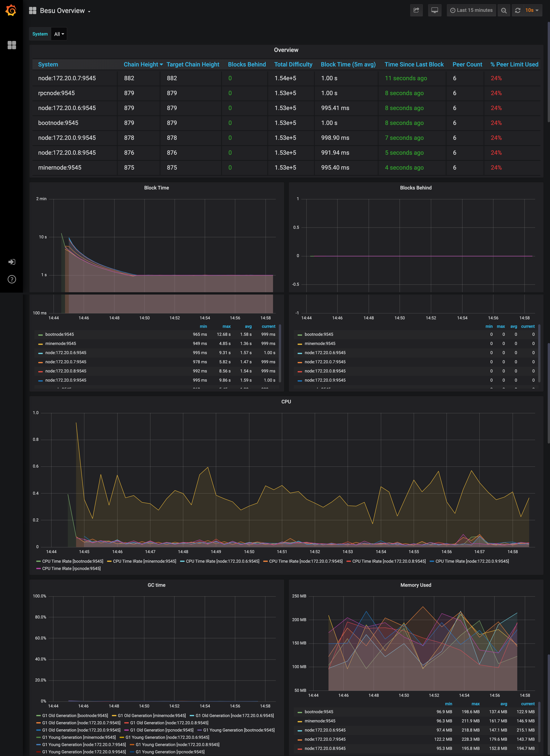This screenshot has width=550, height=756.
Task: Click the Sign In icon in the sidebar
Action: point(12,262)
